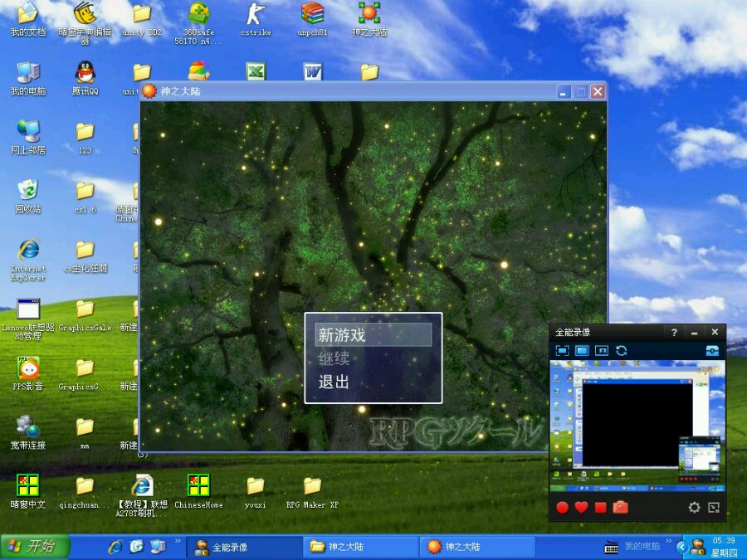Screen dimensions: 747x560
Task: Select full screen capture mode in 全能录像
Action: tap(582, 351)
